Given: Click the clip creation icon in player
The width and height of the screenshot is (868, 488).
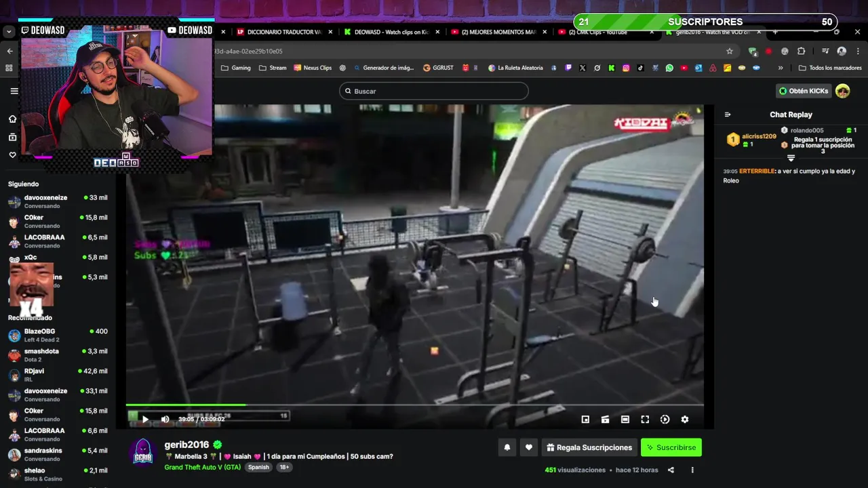Looking at the screenshot, I should point(605,420).
